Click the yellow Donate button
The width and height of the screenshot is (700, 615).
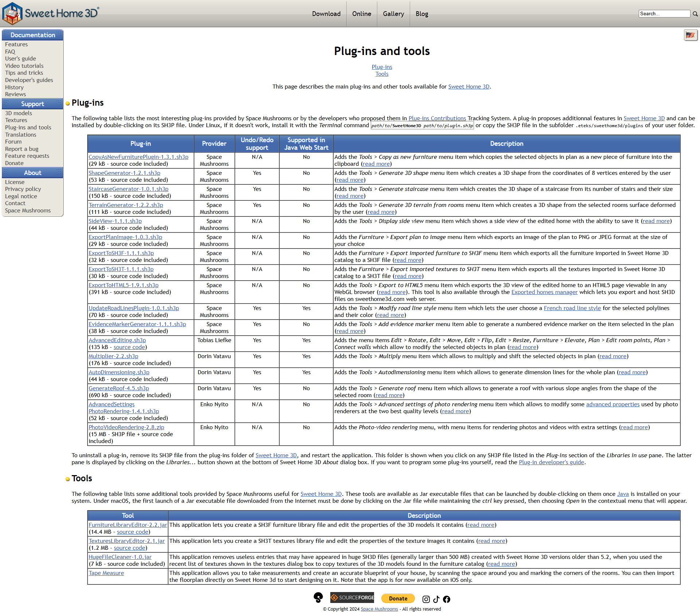[x=398, y=598]
